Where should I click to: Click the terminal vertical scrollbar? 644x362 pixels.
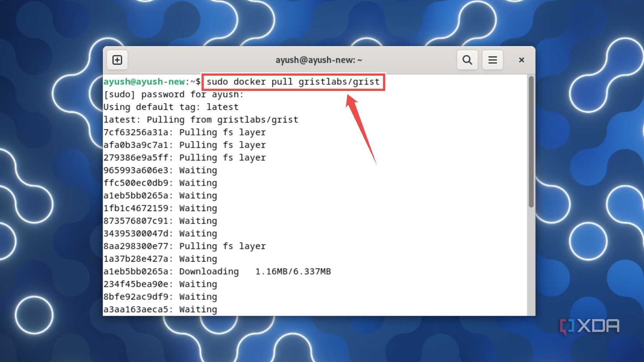coord(531,142)
